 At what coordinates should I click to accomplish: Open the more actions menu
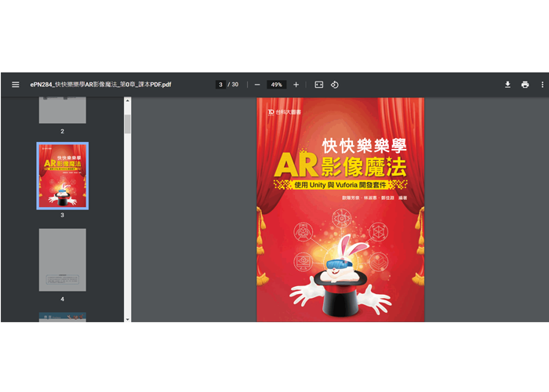542,85
